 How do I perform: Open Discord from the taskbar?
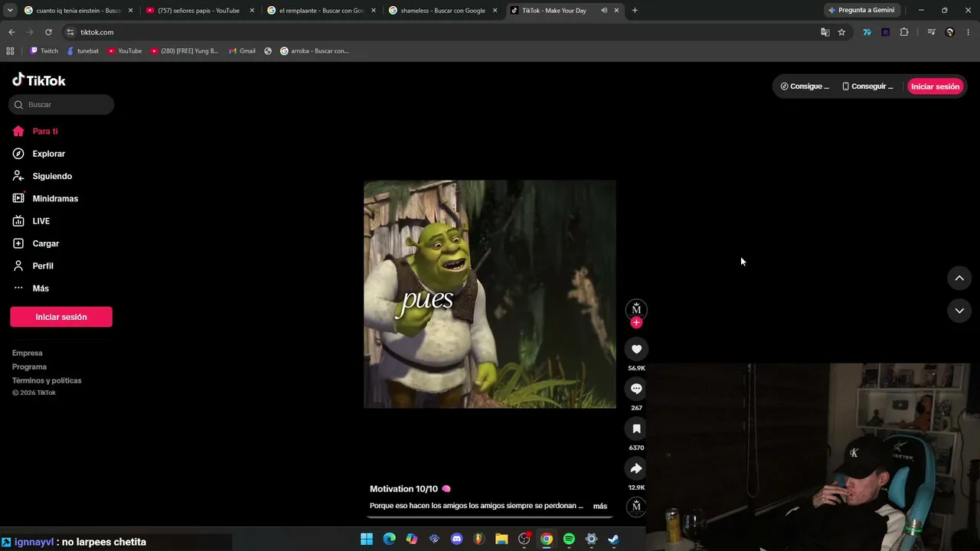(x=457, y=539)
